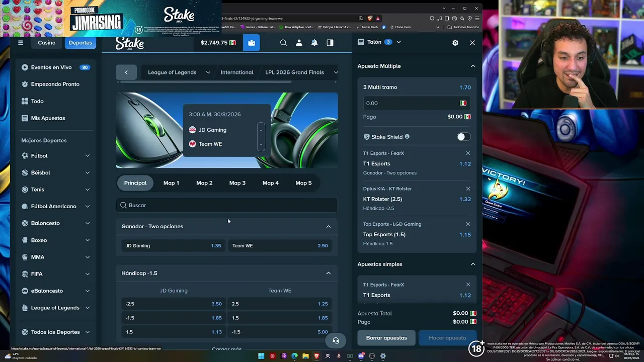Open Microsoft Edge from the taskbar
This screenshot has width=644, height=362.
[x=294, y=356]
